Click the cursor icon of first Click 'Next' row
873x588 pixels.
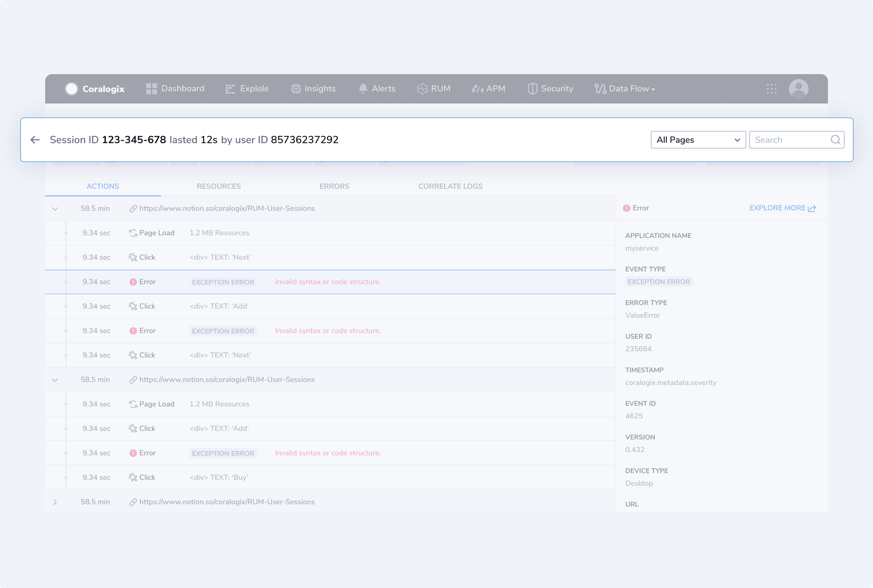[x=133, y=257]
